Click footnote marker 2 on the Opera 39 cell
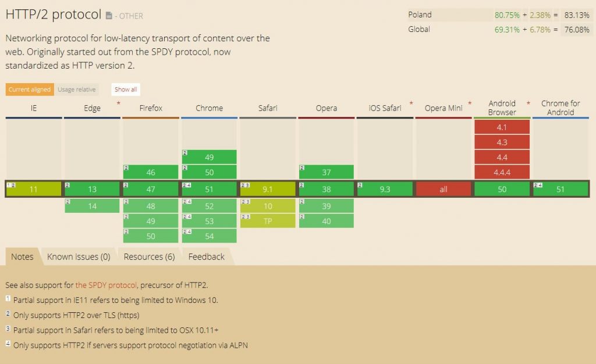The height and width of the screenshot is (364, 596). point(301,202)
